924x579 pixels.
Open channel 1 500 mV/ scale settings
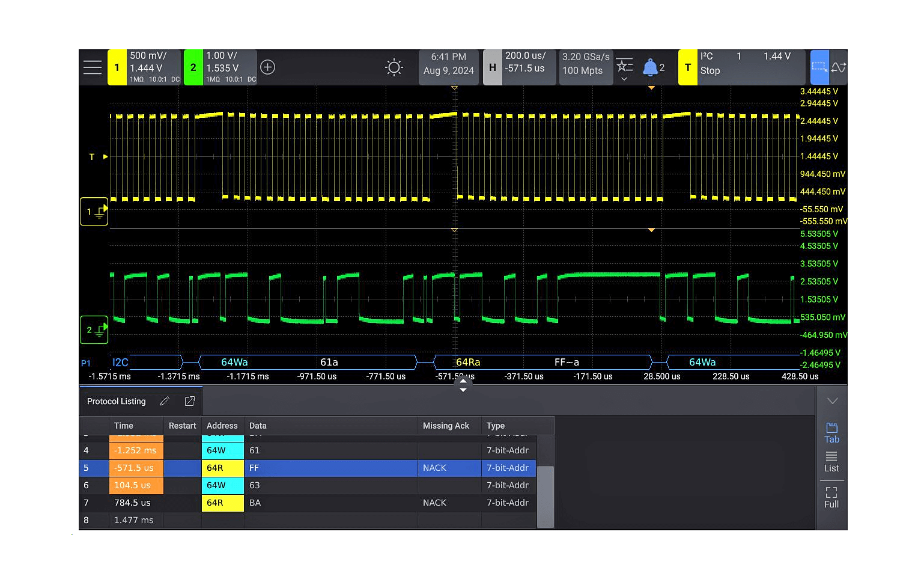(x=154, y=67)
